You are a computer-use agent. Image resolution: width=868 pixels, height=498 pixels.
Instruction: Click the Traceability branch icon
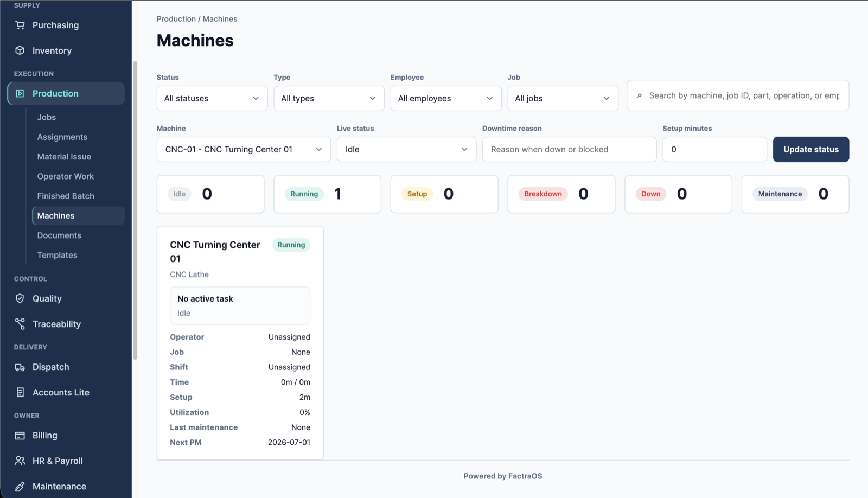[x=20, y=324]
